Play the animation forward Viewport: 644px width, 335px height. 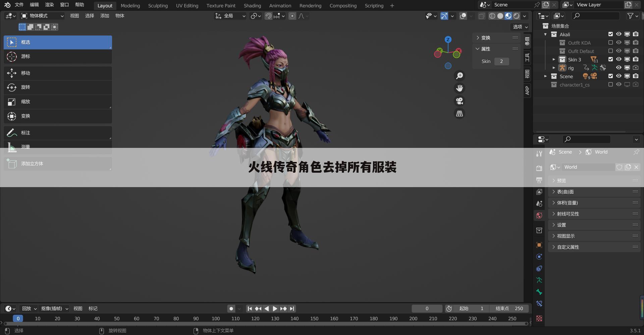pyautogui.click(x=275, y=309)
